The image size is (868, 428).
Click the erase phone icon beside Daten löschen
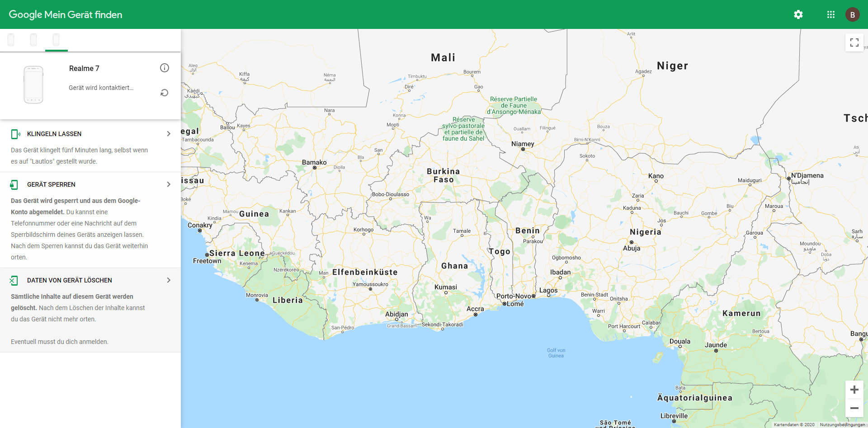pyautogui.click(x=14, y=280)
